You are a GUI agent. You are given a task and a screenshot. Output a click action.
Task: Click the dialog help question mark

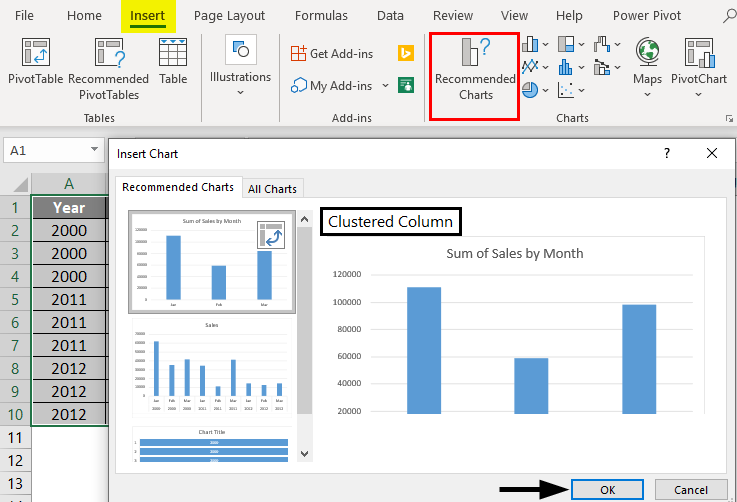[666, 153]
